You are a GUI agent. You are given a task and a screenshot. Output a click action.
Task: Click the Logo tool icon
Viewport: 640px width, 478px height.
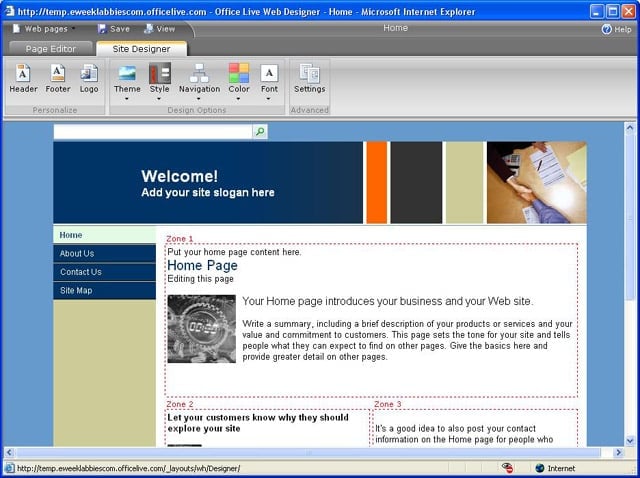click(x=89, y=73)
